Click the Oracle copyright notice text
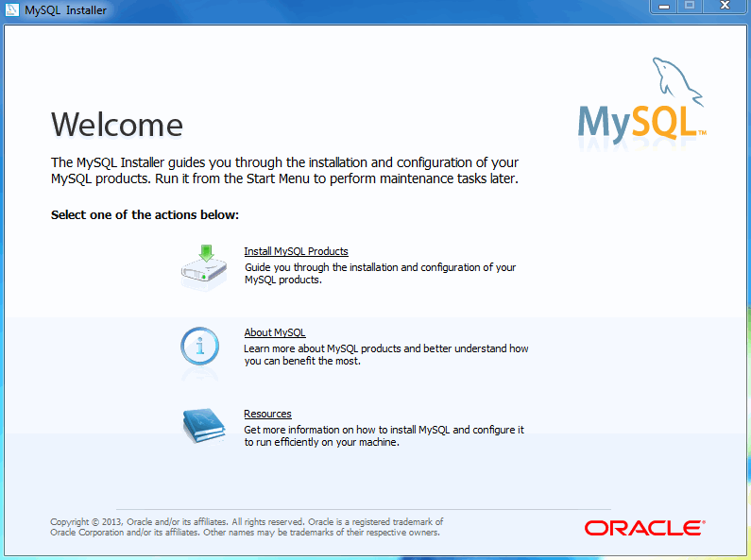Image resolution: width=751 pixels, height=560 pixels. (247, 527)
